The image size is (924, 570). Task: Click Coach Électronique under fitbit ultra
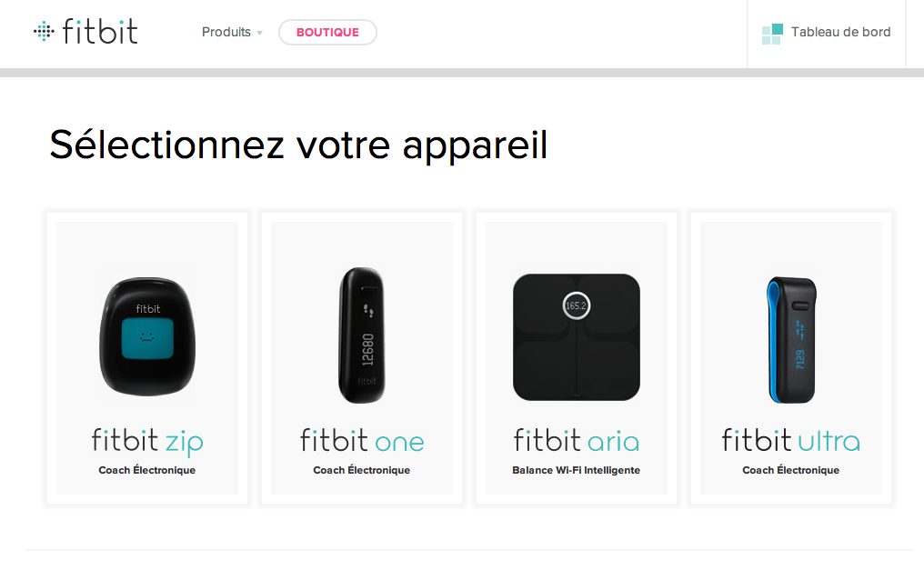tap(791, 470)
